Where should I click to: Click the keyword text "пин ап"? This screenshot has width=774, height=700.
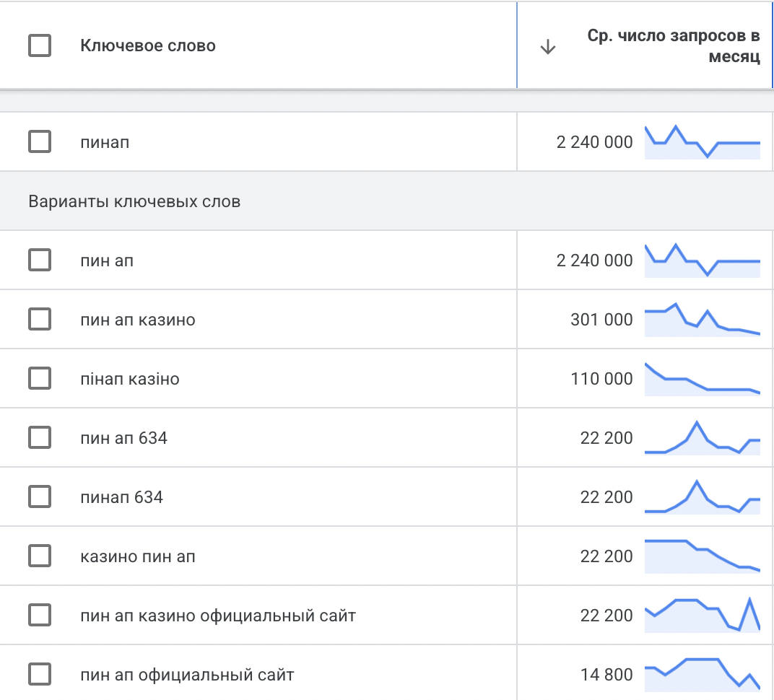coord(107,261)
